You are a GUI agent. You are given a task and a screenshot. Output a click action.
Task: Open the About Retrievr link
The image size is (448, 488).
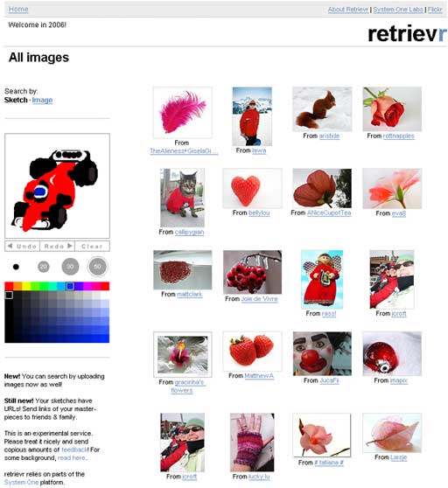coord(347,10)
